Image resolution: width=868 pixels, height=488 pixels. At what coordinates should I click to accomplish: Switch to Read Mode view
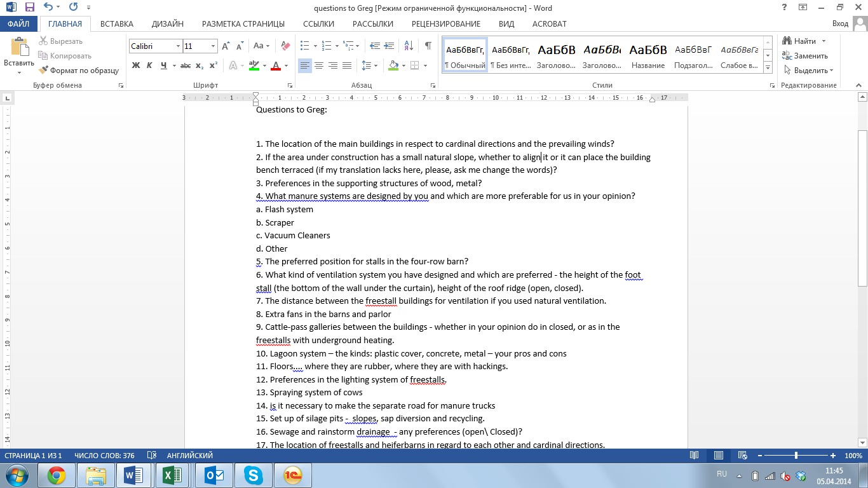(695, 456)
